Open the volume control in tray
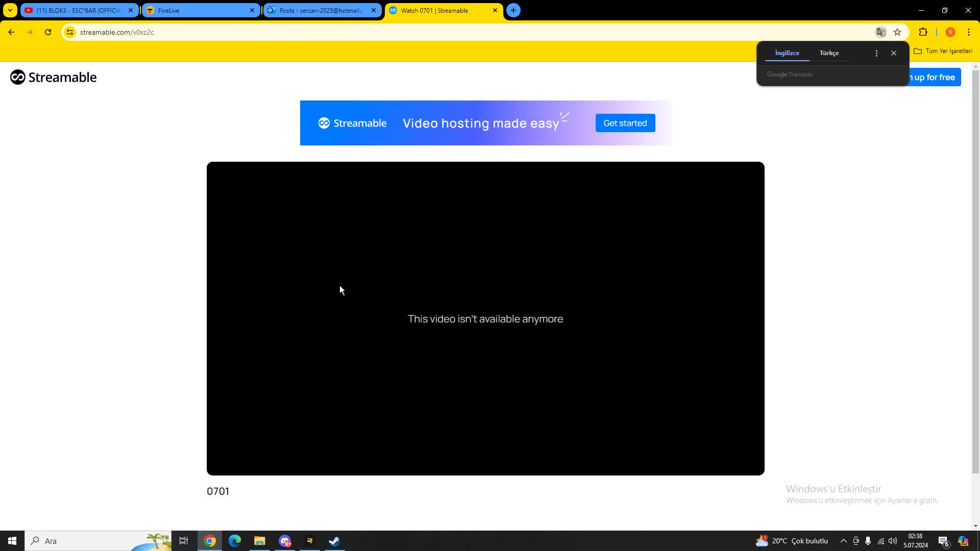980x551 pixels. (x=893, y=541)
